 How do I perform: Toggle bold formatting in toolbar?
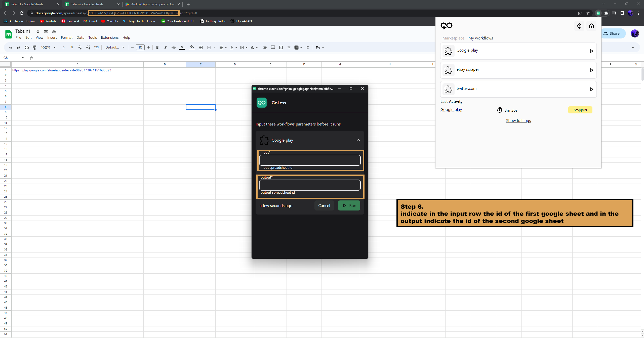157,48
